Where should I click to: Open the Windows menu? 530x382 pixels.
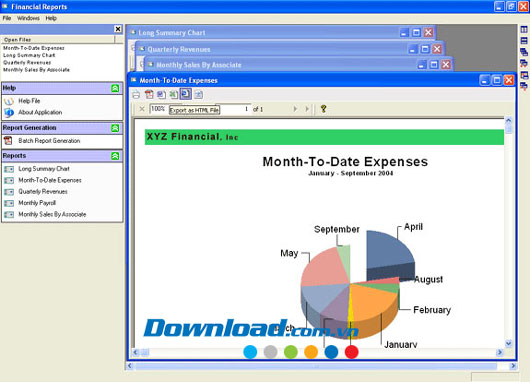(28, 18)
